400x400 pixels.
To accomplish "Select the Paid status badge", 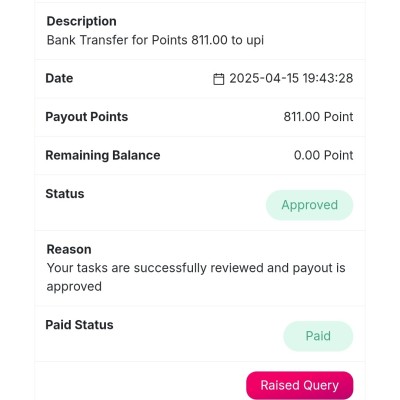I will click(318, 336).
